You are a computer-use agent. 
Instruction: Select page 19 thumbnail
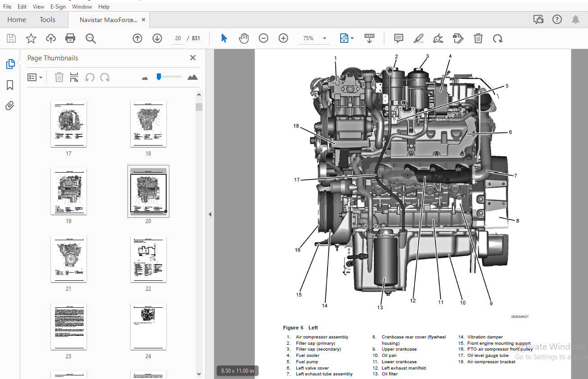[68, 191]
